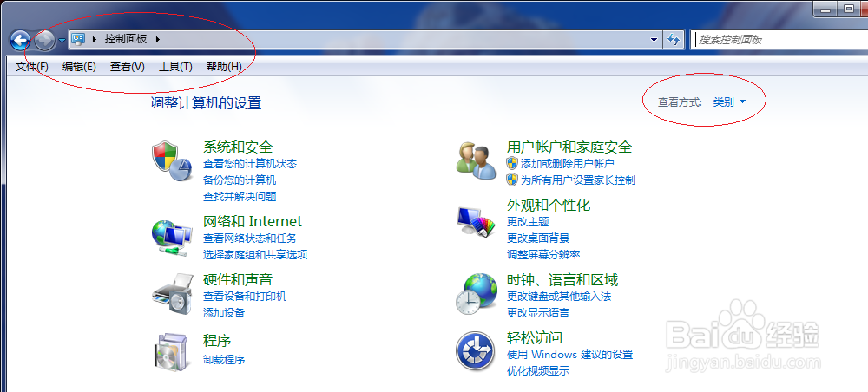868x392 pixels.
Task: Open 使用 Windows 建议的设置 link
Action: coord(570,355)
